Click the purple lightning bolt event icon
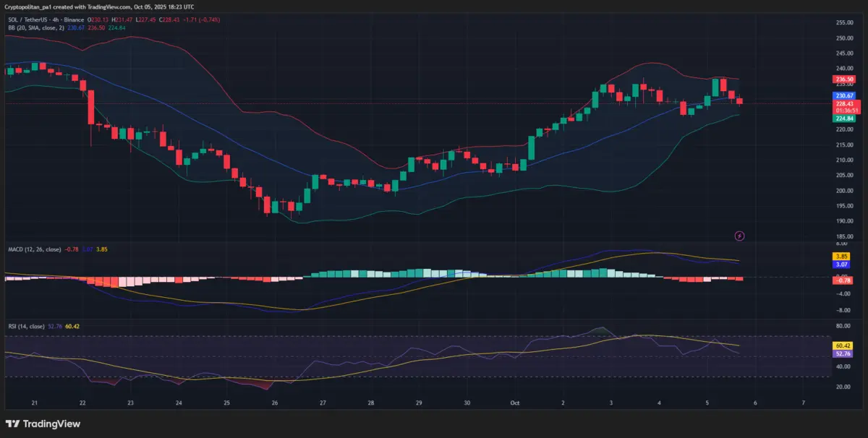The width and height of the screenshot is (868, 438). point(739,236)
